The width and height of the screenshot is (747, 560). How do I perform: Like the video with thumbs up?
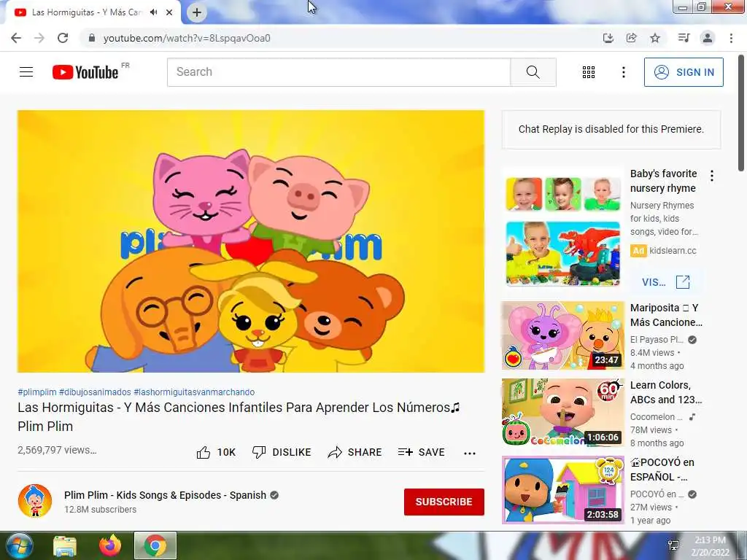[x=216, y=452]
